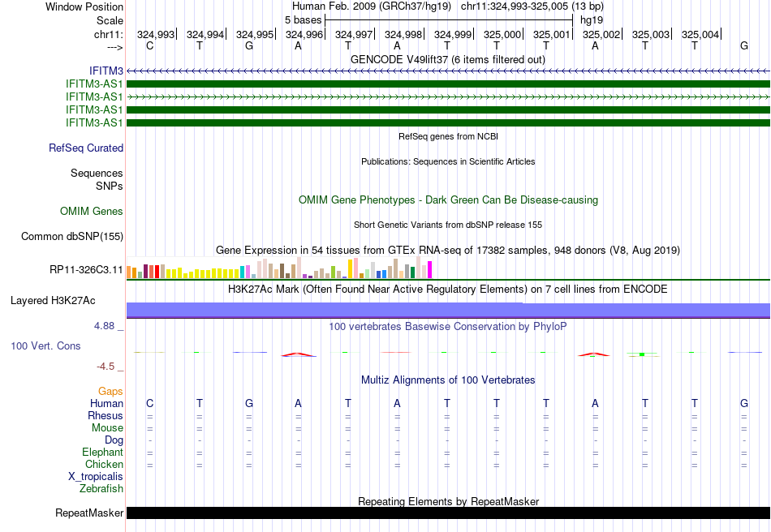Click the Layered H3K27Ac track label

click(53, 301)
